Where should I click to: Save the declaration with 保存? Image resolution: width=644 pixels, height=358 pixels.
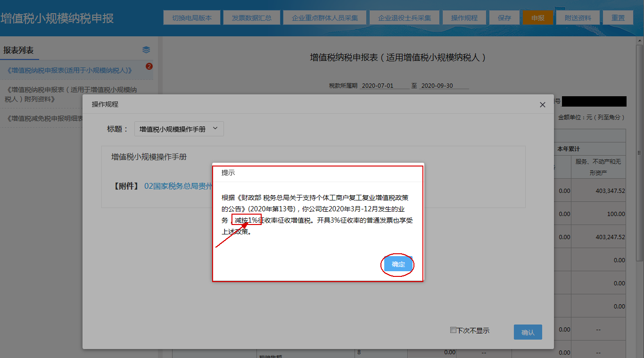click(504, 17)
